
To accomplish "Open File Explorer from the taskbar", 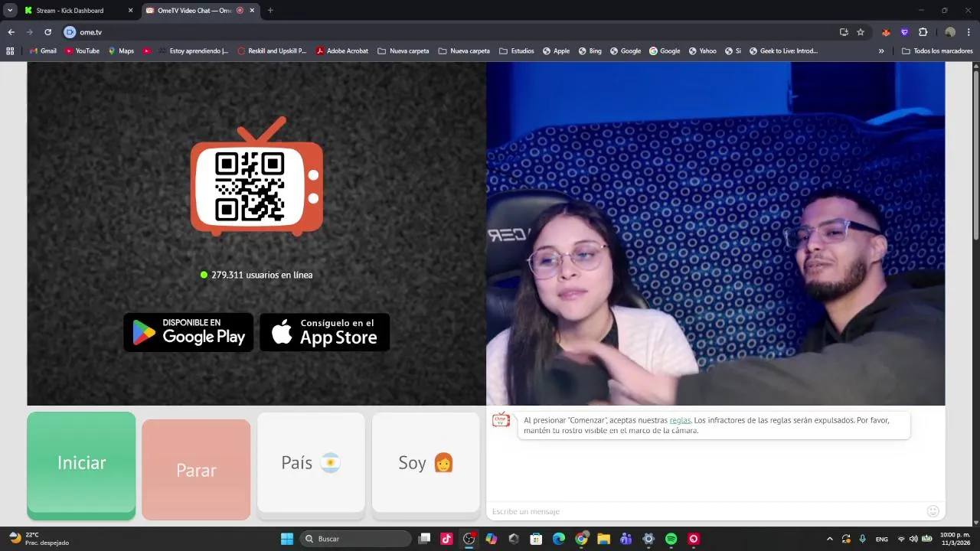I will click(x=603, y=539).
